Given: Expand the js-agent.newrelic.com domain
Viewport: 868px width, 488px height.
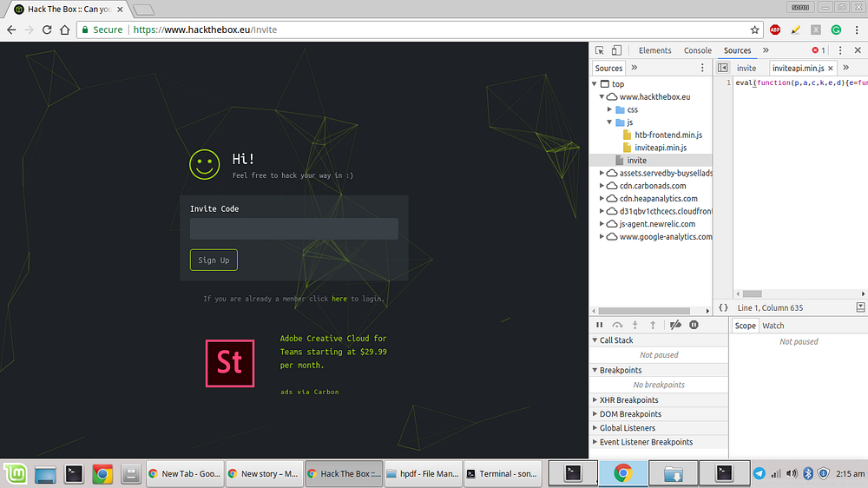Looking at the screenshot, I should pos(602,224).
